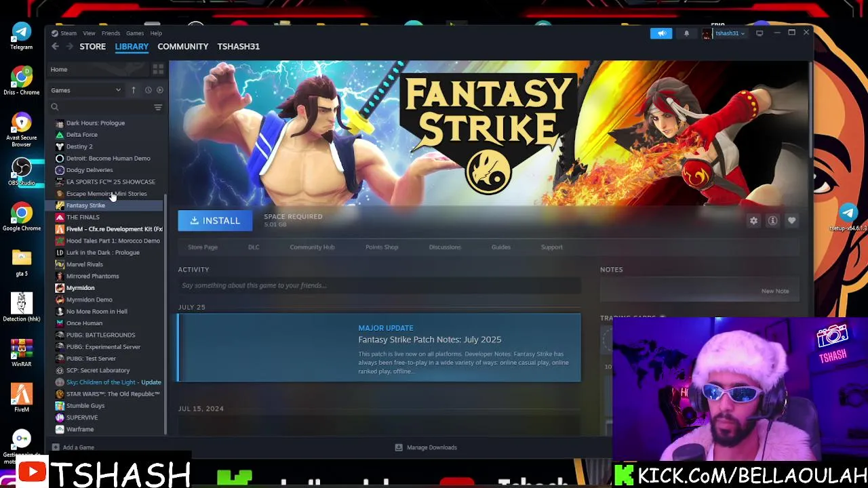
Task: Select Lurk in the Dark: Prologue
Action: 102,252
